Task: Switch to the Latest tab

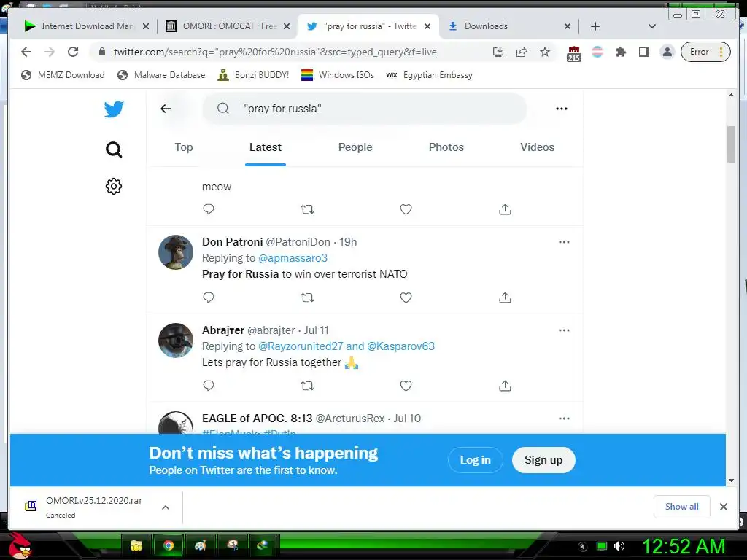Action: coord(266,147)
